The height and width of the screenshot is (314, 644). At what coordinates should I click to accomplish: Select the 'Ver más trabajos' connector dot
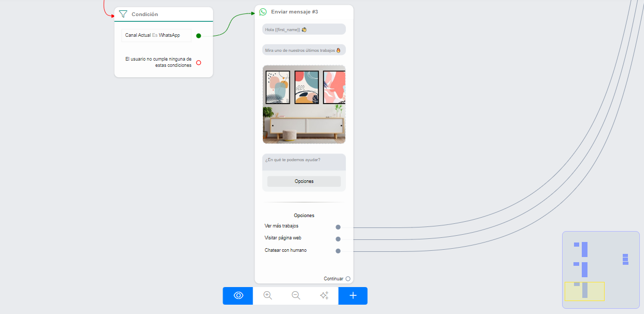338,227
